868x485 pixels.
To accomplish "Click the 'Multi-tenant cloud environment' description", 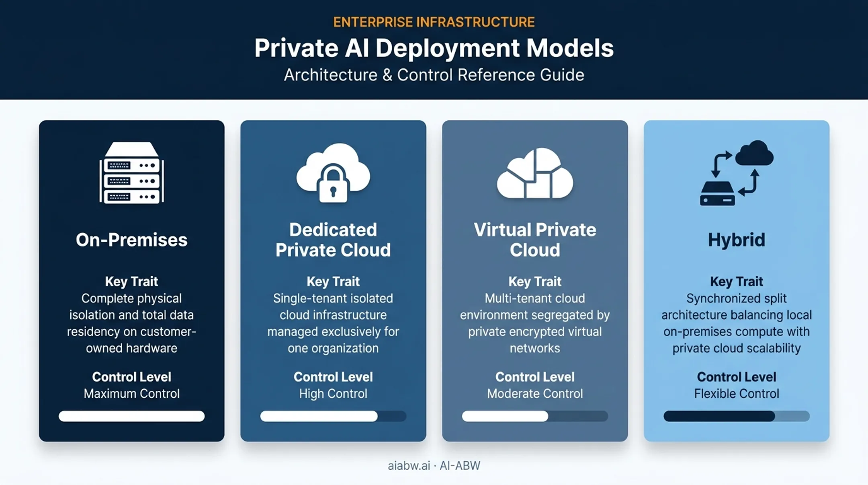I will point(535,323).
